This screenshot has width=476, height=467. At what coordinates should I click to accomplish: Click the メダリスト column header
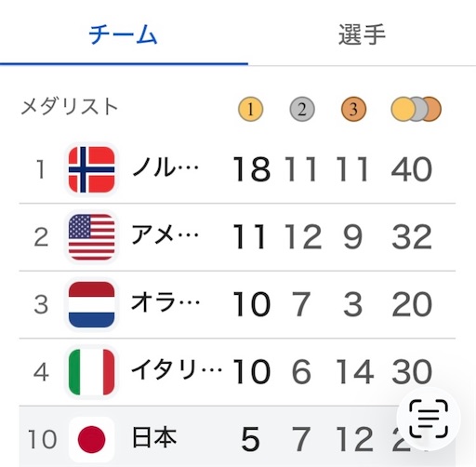(x=70, y=106)
